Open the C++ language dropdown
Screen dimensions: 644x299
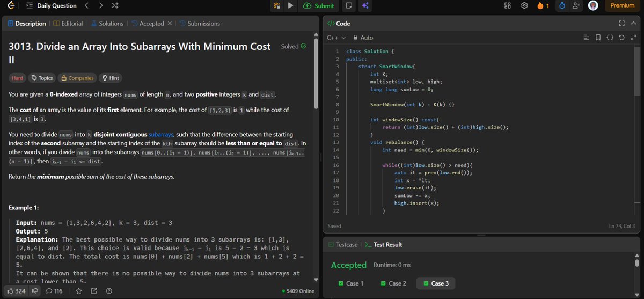point(336,38)
